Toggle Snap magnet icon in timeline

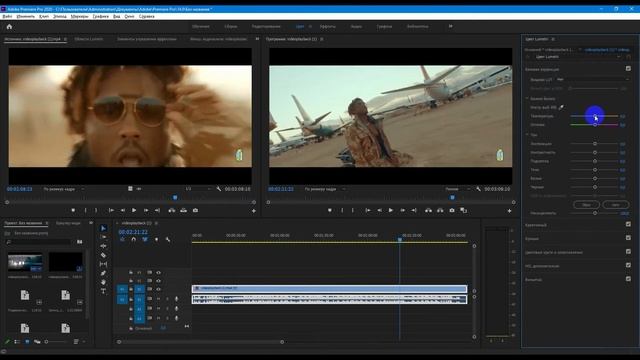133,240
